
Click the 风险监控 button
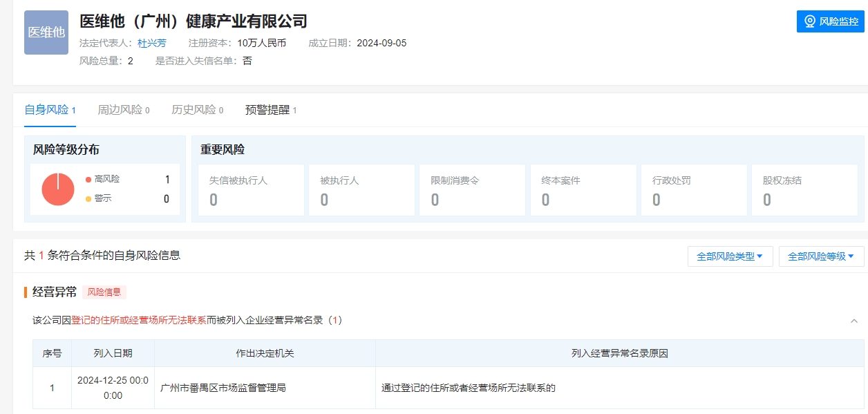[830, 21]
